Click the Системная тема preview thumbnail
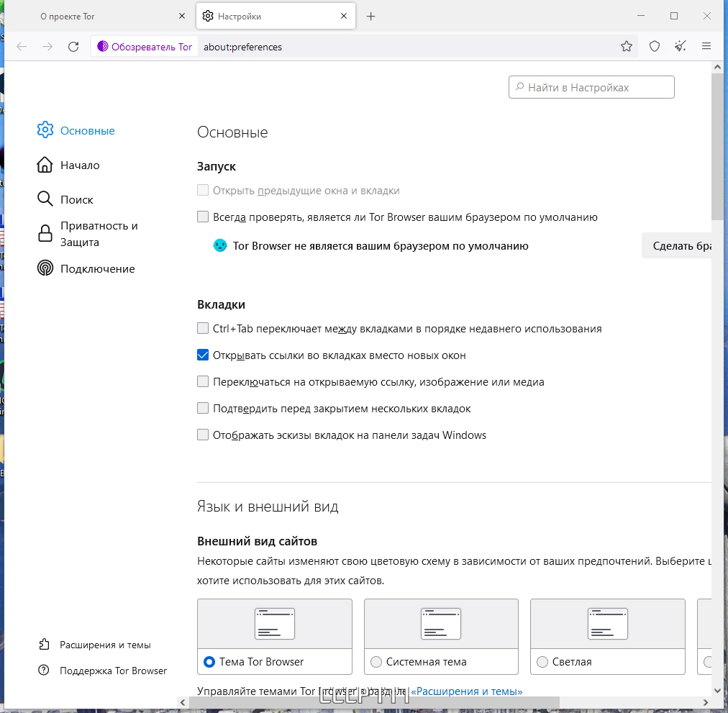The height and width of the screenshot is (713, 728). tap(441, 624)
